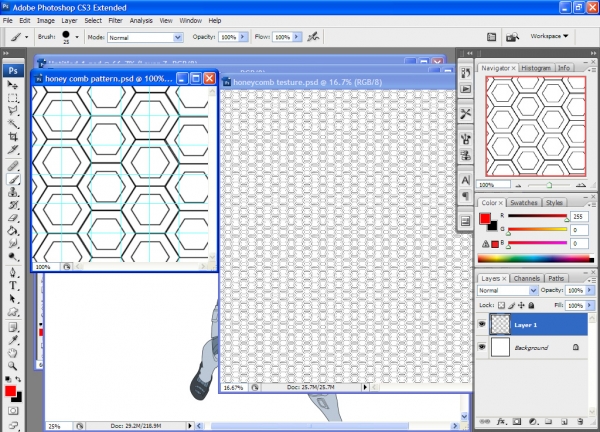Viewport: 600px width, 432px height.
Task: Click the color spectrum ramp
Action: (x=535, y=259)
